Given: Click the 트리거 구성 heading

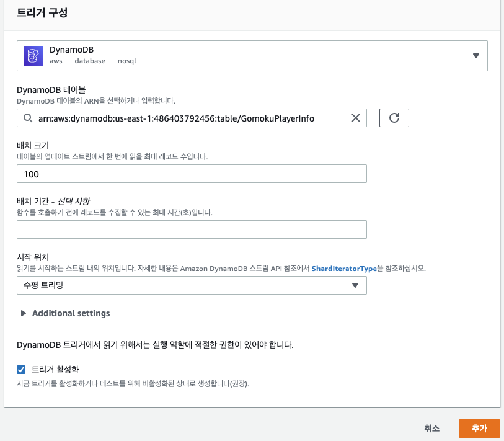Looking at the screenshot, I should pyautogui.click(x=42, y=13).
